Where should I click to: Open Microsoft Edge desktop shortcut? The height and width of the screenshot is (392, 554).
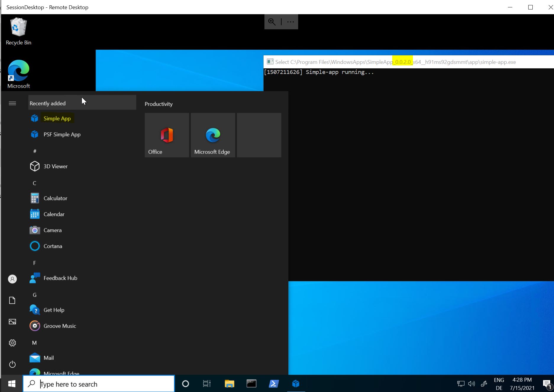[18, 74]
